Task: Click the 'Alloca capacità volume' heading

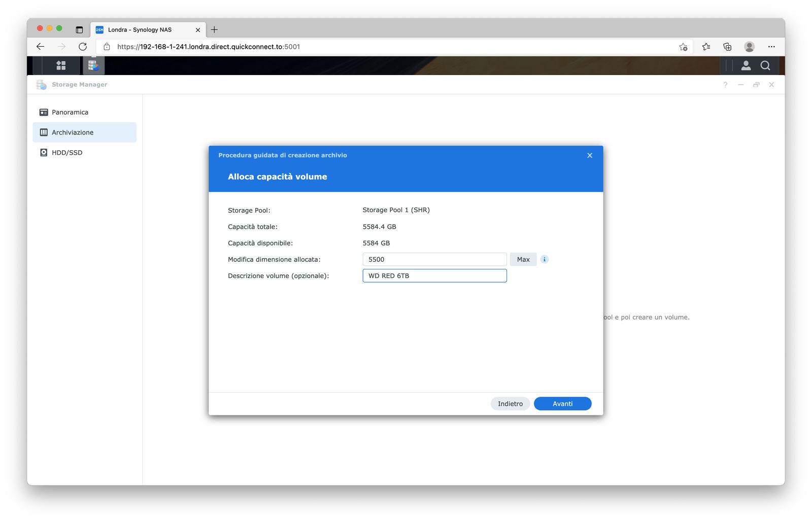Action: [277, 177]
